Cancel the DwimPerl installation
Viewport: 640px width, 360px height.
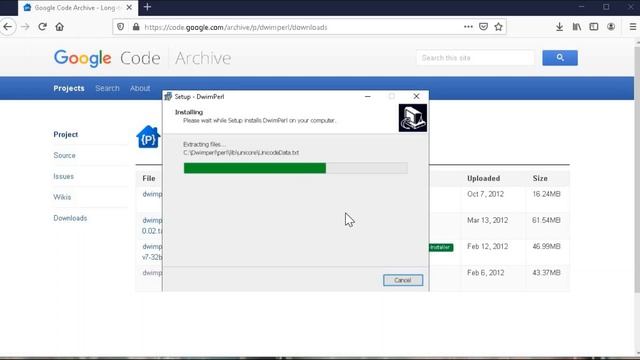(x=403, y=280)
